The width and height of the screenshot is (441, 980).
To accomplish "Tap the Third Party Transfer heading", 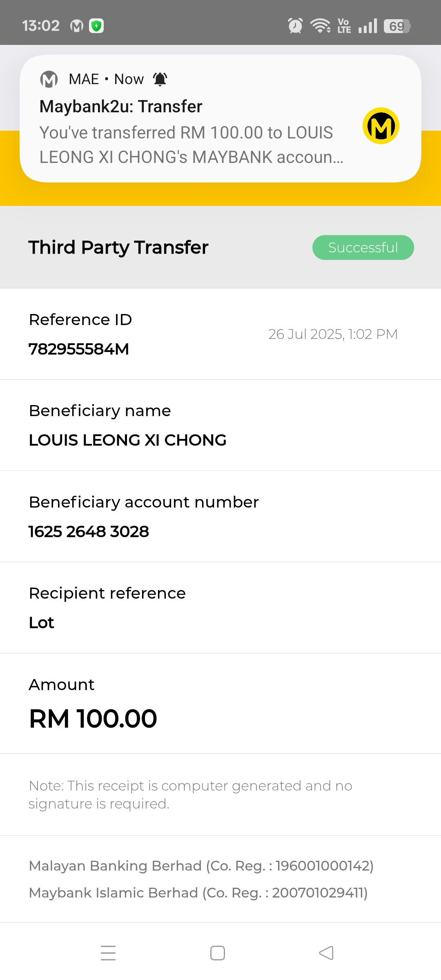I will point(118,247).
